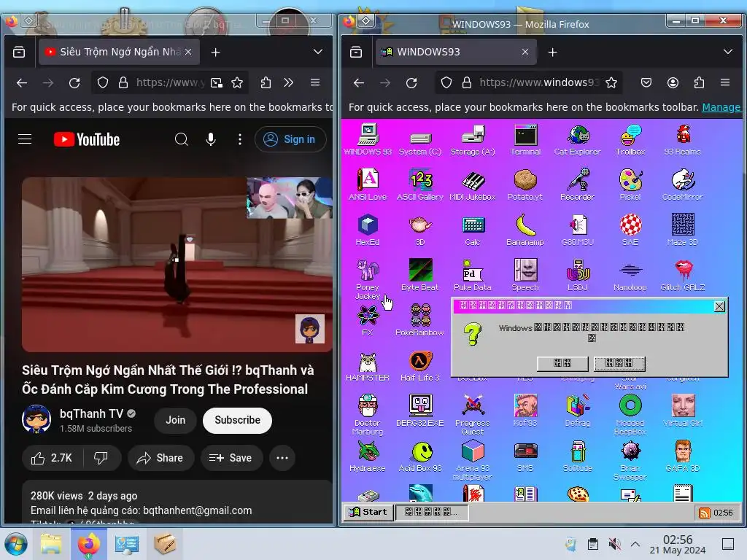Open Firefox account icon in WINDOWS93 window
The width and height of the screenshot is (747, 560).
point(673,82)
